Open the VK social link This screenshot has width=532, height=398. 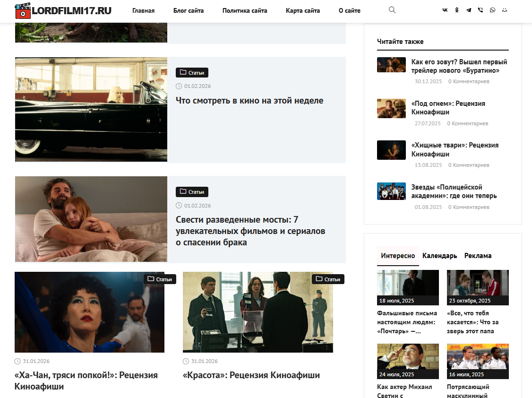(445, 10)
